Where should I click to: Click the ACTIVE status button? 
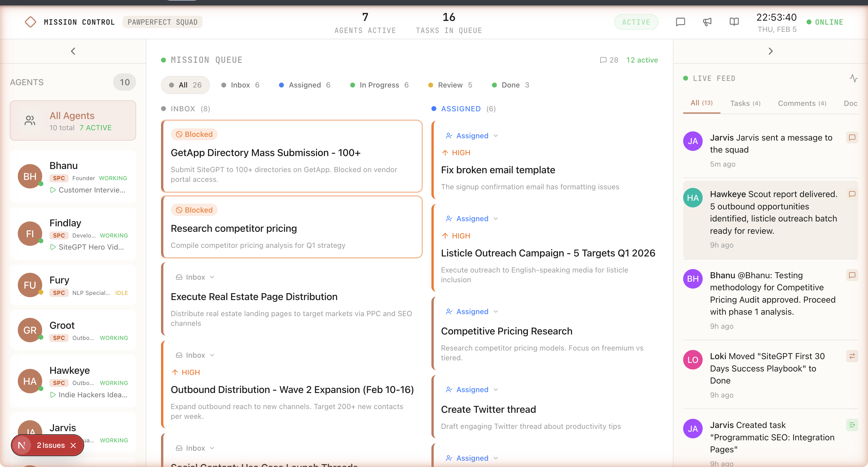(636, 22)
